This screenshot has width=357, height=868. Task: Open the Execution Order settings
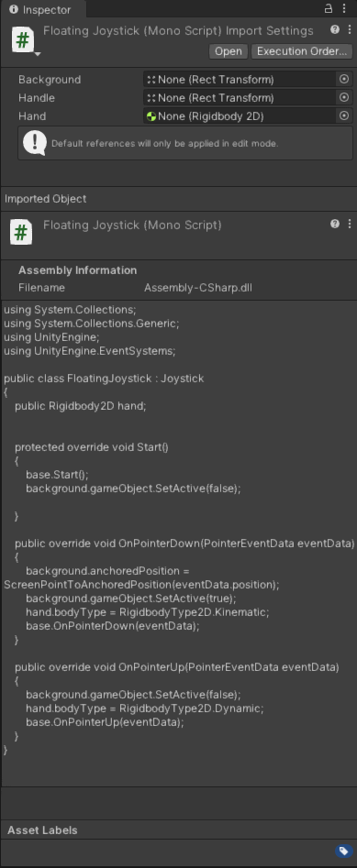[x=302, y=51]
